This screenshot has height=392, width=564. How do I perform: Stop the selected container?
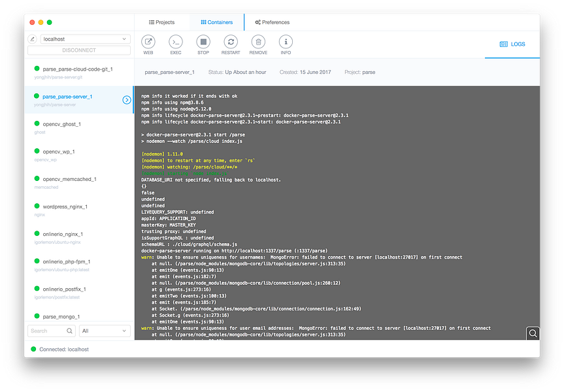pos(203,42)
